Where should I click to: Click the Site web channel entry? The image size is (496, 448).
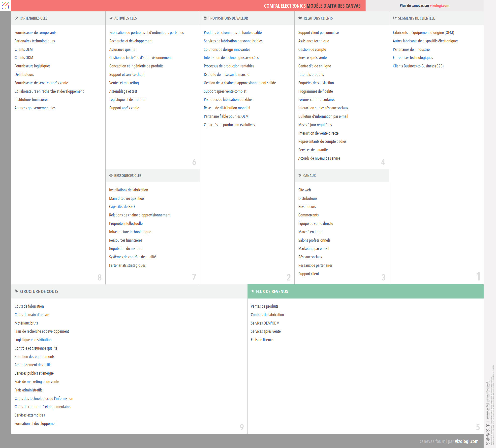pyautogui.click(x=304, y=190)
